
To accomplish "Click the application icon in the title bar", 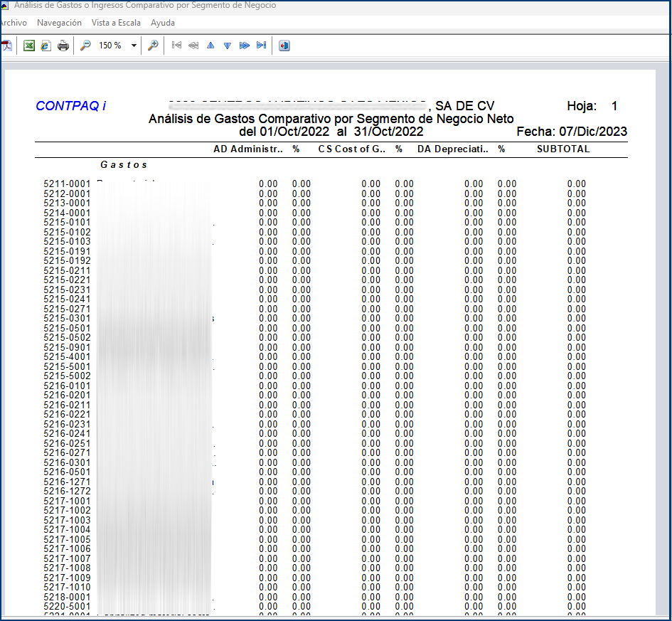I will [x=4, y=6].
